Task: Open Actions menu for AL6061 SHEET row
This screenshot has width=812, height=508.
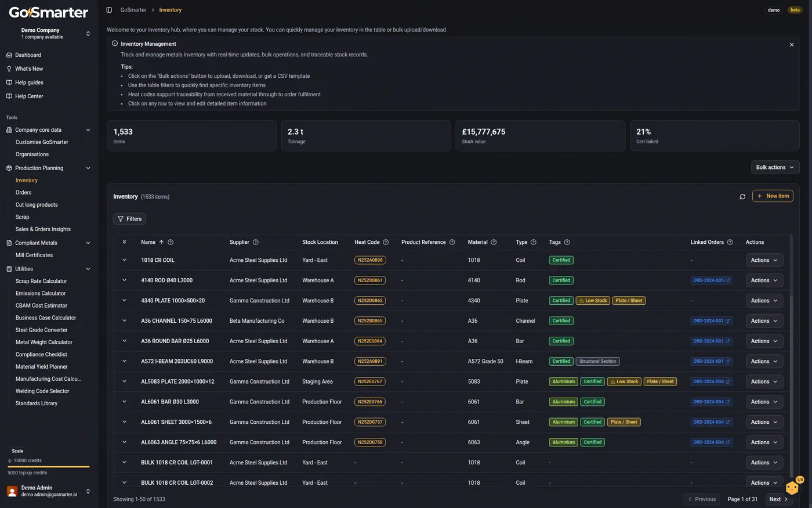Action: pyautogui.click(x=764, y=422)
